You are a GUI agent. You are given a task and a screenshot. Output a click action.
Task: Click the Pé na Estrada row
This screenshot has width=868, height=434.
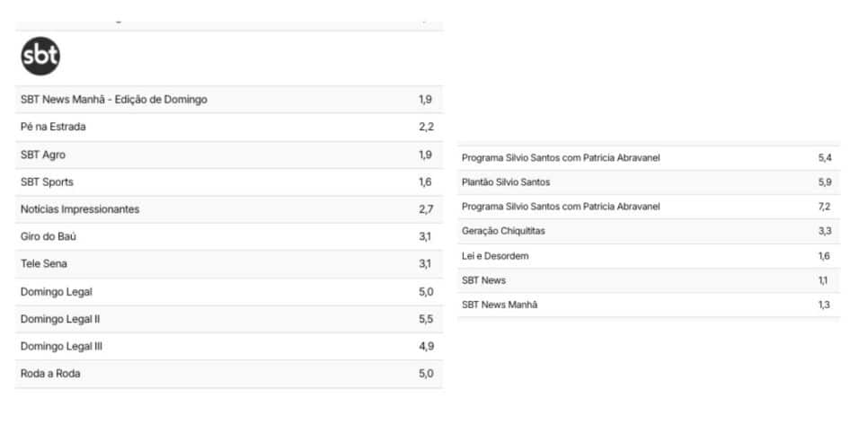click(229, 127)
